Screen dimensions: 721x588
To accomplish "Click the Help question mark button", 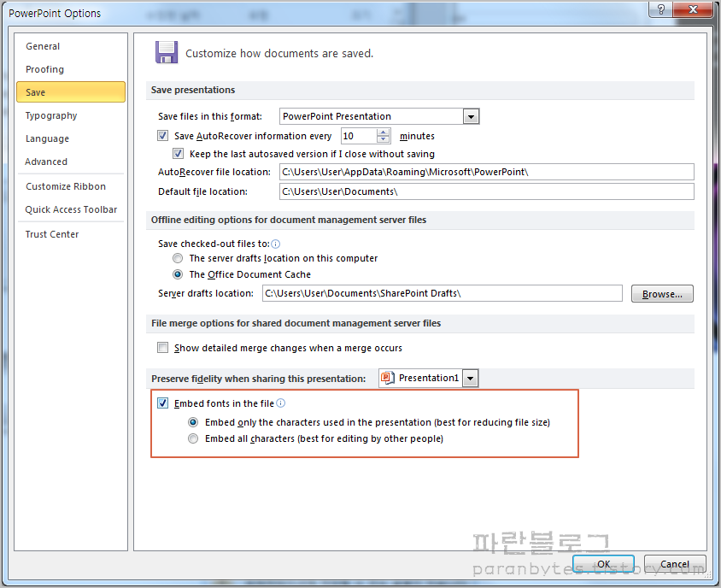I will click(x=660, y=9).
